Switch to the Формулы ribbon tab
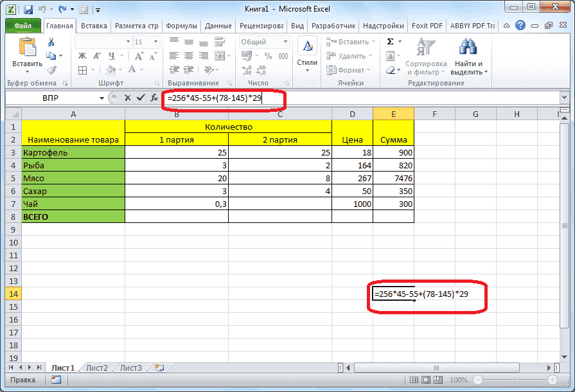The height and width of the screenshot is (392, 575). point(181,26)
